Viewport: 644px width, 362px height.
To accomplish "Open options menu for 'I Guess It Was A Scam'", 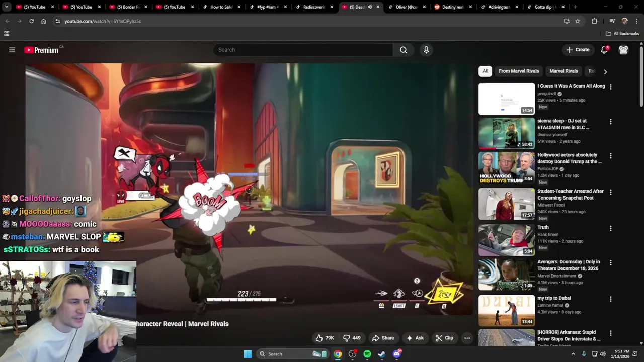I will coord(610,87).
